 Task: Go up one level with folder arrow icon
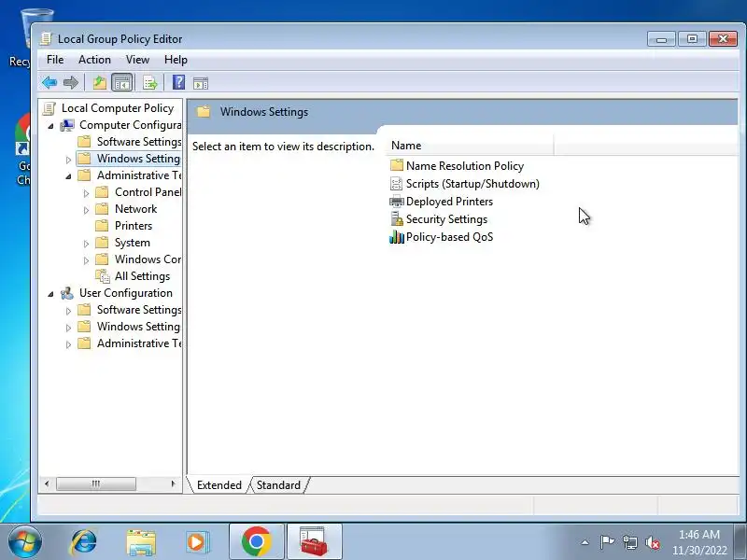[99, 83]
